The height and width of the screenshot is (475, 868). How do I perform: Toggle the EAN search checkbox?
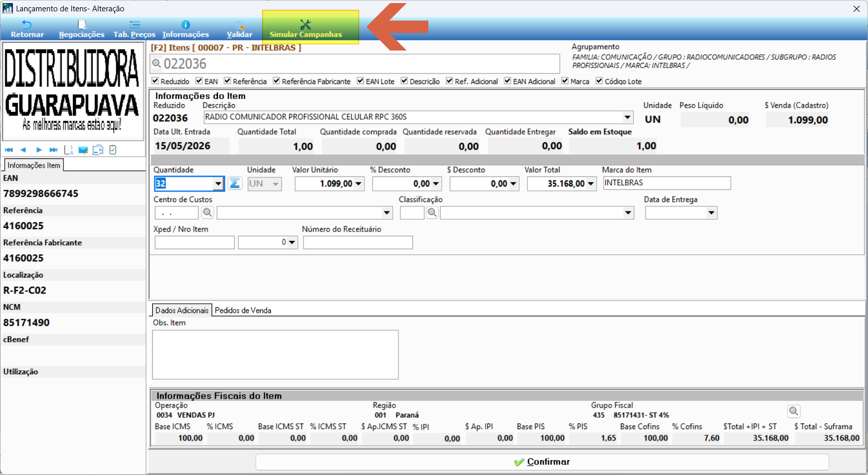point(199,81)
